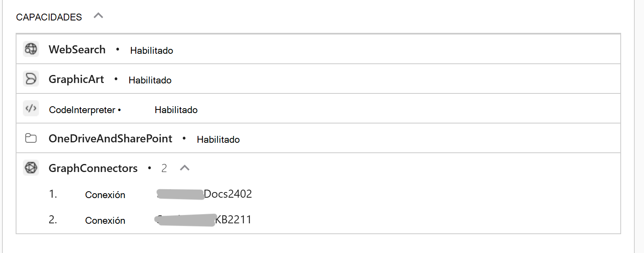The image size is (644, 253).
Task: Click the WebSearch capability label
Action: [x=76, y=50]
